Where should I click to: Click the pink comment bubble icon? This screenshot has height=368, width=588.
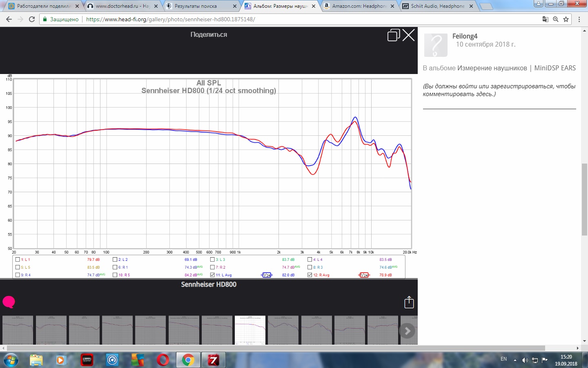(x=9, y=302)
